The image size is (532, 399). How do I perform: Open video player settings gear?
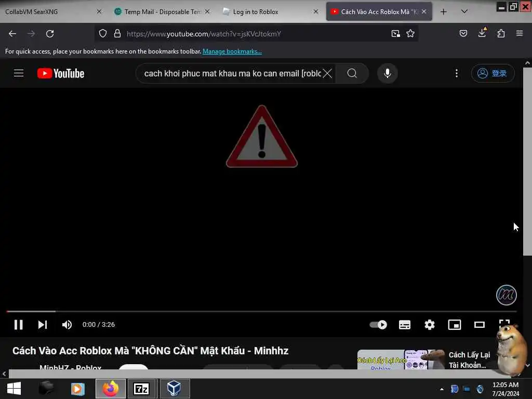[430, 325]
